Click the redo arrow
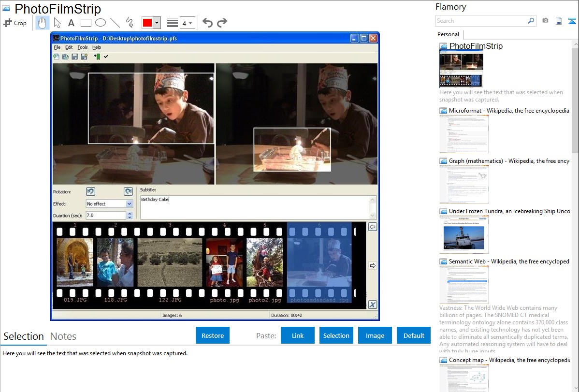This screenshot has height=392, width=579. (222, 23)
